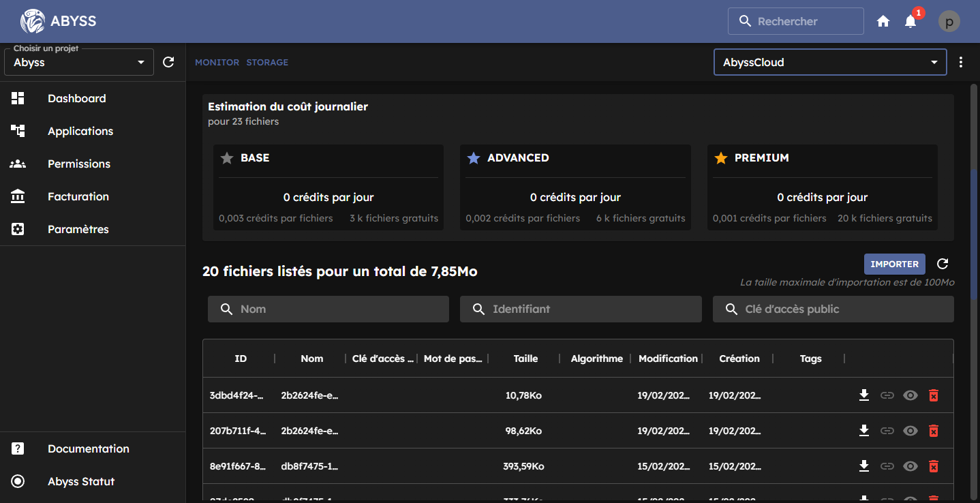Screen dimensions: 980x503
Task: Sort by Modification column header
Action: coord(668,359)
